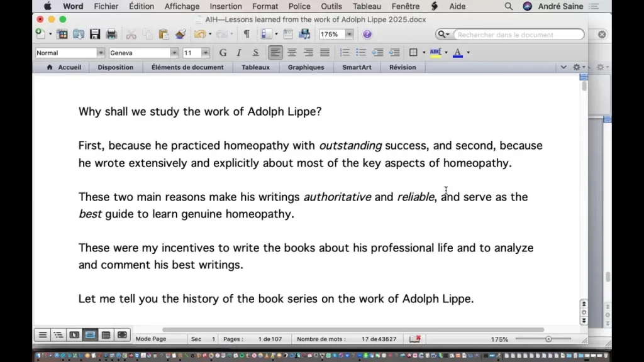644x362 pixels.
Task: Click the zoom slider in the status bar
Action: (x=548, y=339)
